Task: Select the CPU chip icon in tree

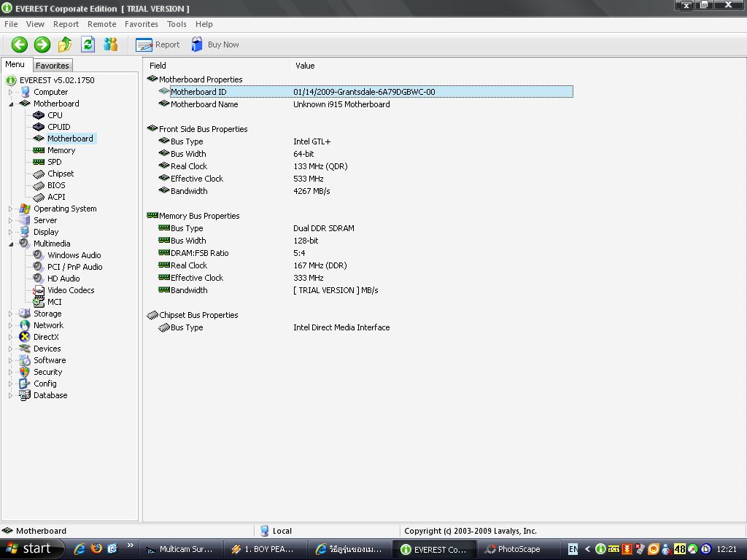Action: click(39, 115)
